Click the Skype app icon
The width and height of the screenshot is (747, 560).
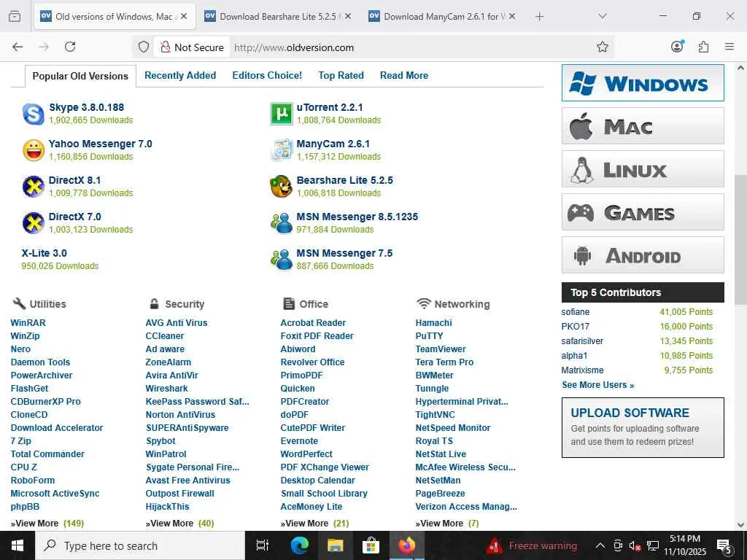[34, 114]
